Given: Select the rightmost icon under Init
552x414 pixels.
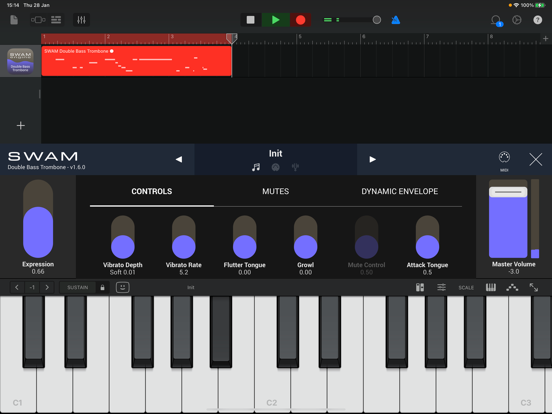Looking at the screenshot, I should point(295,167).
